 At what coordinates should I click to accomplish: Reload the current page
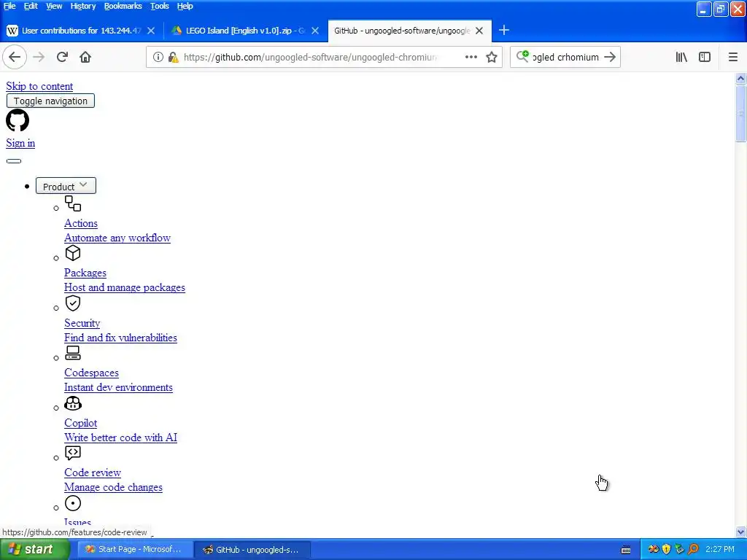pos(62,57)
